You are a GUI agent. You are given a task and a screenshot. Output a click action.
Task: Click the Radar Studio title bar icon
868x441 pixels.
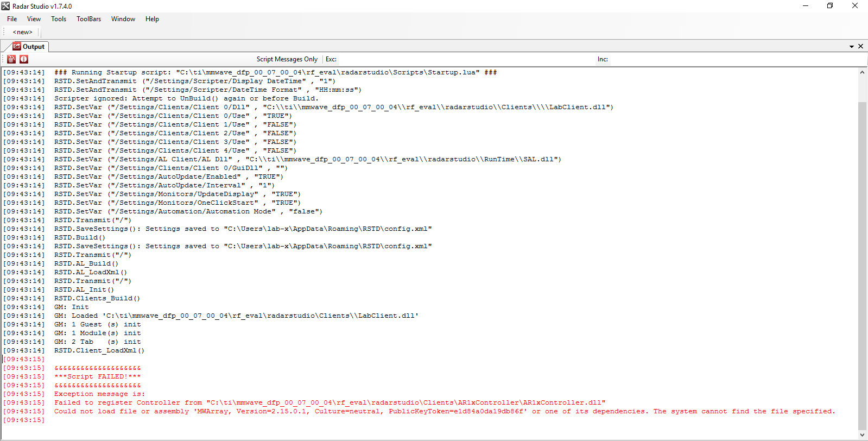tap(5, 6)
